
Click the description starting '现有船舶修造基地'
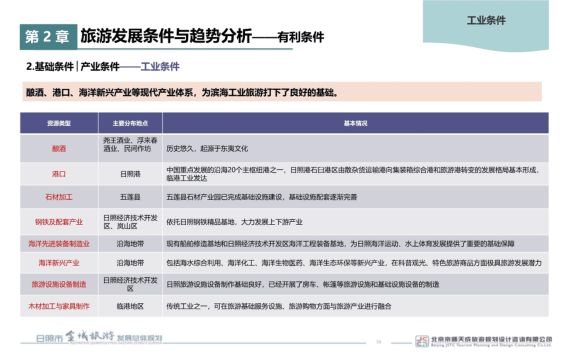pyautogui.click(x=340, y=244)
